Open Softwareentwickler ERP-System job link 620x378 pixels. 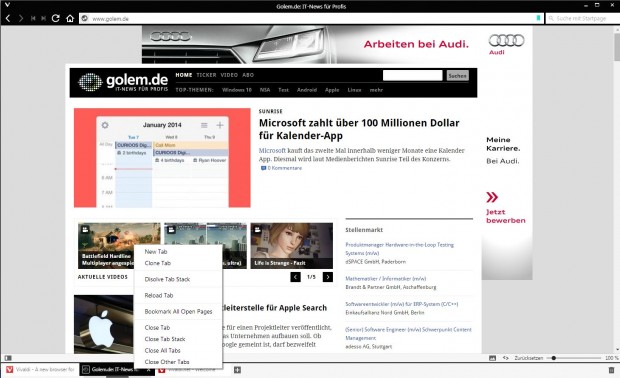point(402,304)
